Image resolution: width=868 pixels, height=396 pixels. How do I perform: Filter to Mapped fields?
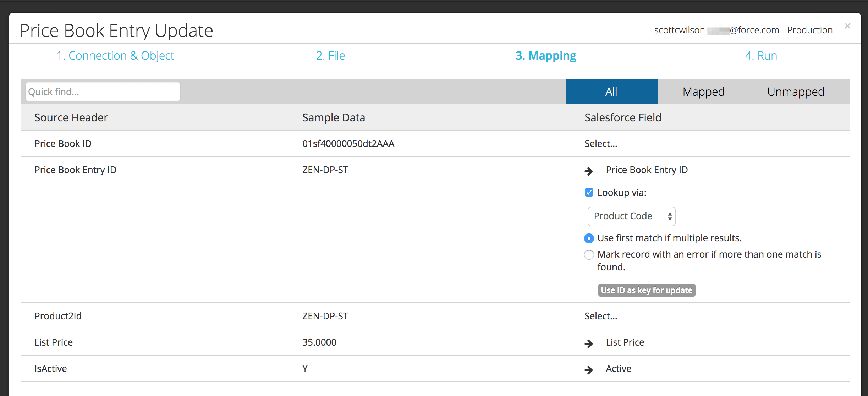click(x=703, y=92)
